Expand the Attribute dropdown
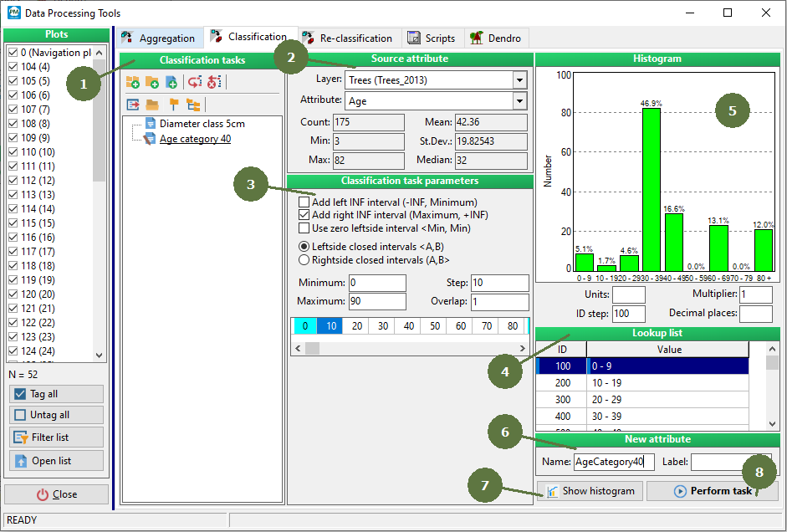This screenshot has width=787, height=532. coord(519,100)
